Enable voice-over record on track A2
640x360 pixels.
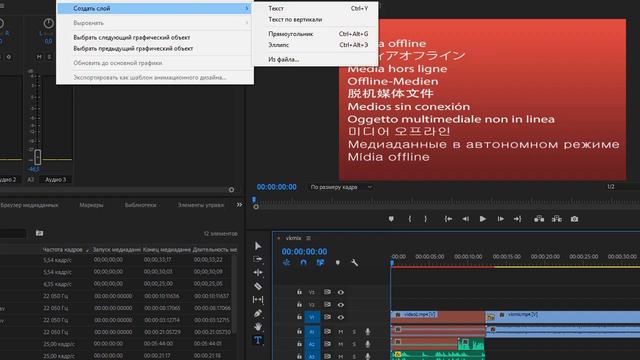(x=367, y=344)
